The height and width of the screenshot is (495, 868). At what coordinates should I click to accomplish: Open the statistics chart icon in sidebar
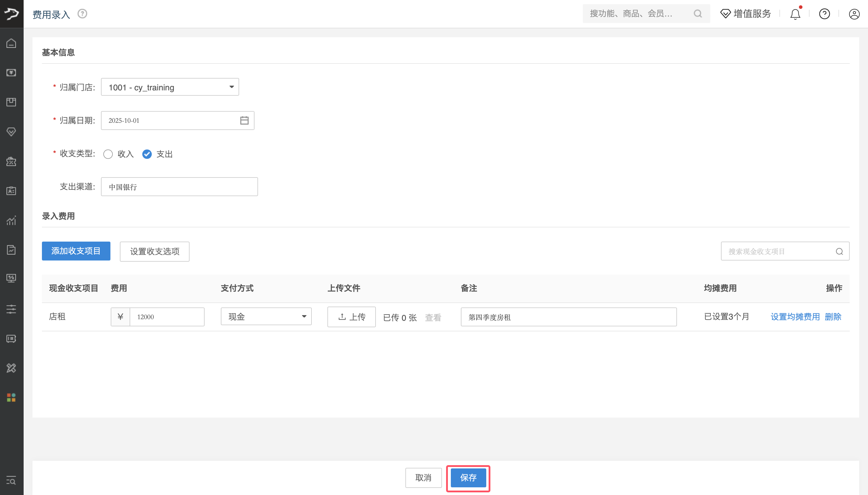click(x=11, y=220)
